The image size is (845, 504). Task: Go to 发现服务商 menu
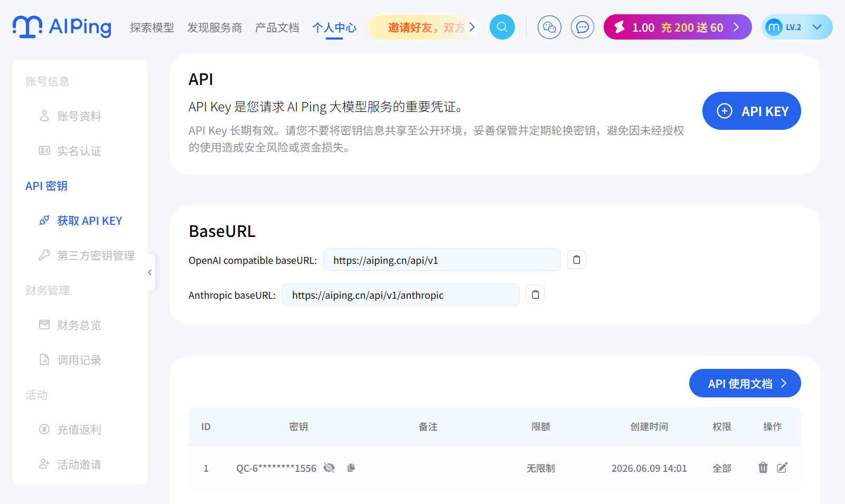point(214,27)
